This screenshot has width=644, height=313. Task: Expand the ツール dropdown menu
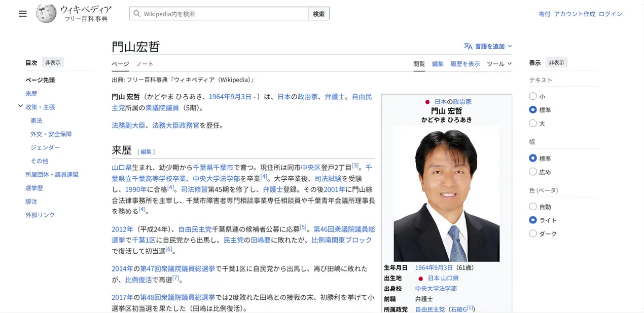499,64
